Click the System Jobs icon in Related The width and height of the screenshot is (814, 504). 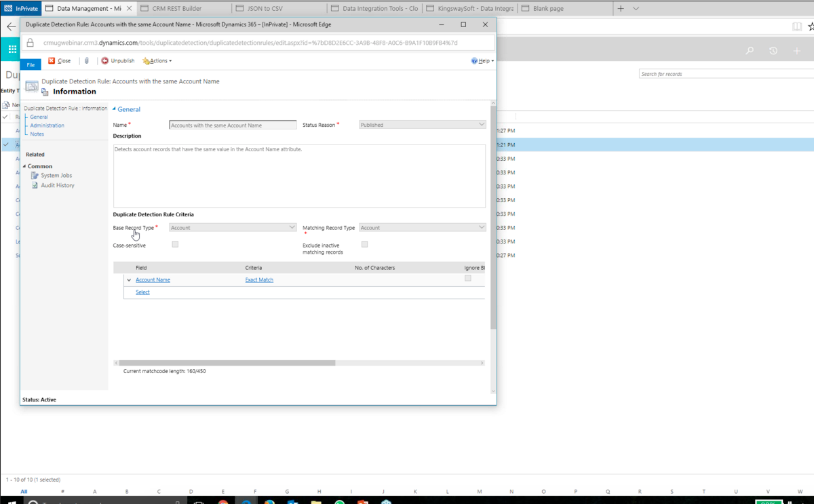(x=35, y=176)
